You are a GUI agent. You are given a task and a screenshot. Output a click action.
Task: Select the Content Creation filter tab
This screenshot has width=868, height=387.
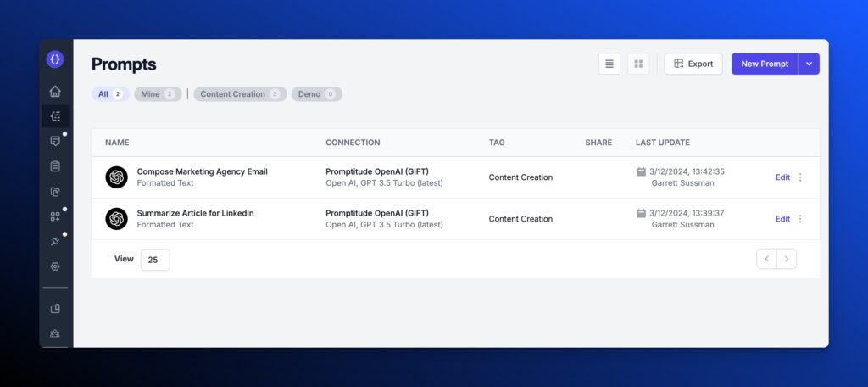point(240,94)
